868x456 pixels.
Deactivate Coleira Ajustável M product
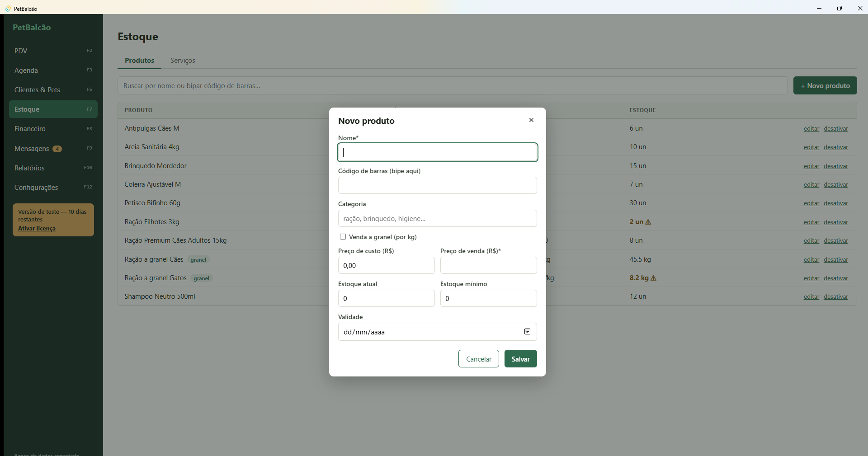point(836,184)
